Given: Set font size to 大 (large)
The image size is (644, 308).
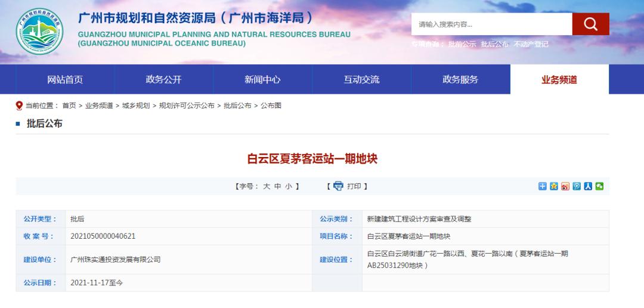Looking at the screenshot, I should tap(267, 186).
